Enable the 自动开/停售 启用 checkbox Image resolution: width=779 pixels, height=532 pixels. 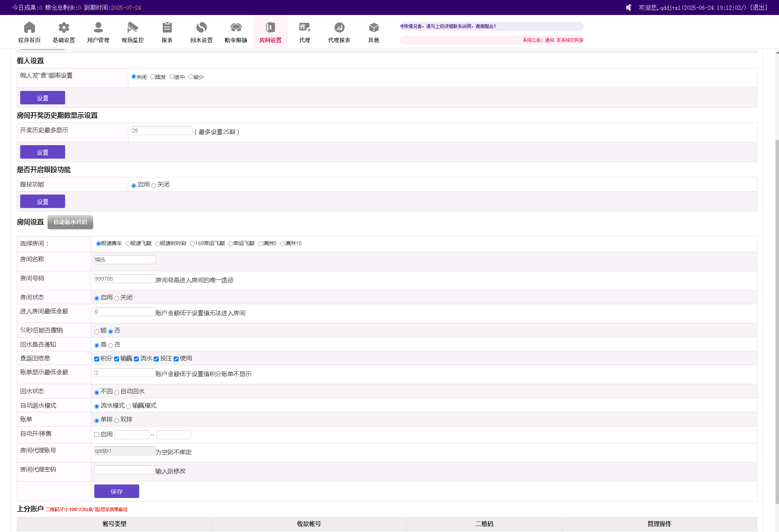point(97,435)
